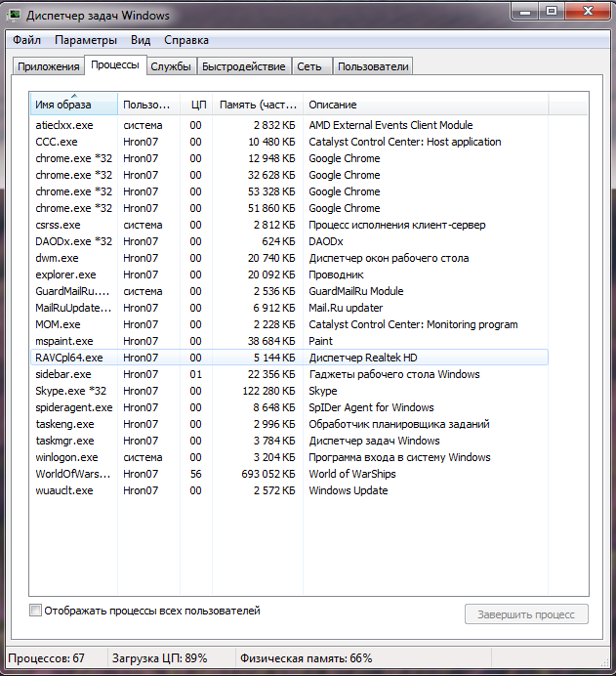The width and height of the screenshot is (616, 676).
Task: Select the winlogon.exe process
Action: pos(289,457)
